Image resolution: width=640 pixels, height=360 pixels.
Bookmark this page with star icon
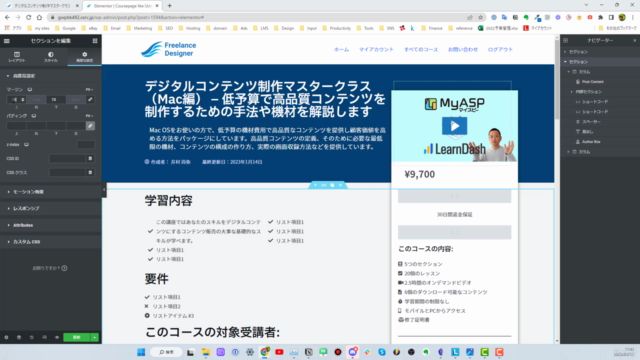pyautogui.click(x=480, y=18)
